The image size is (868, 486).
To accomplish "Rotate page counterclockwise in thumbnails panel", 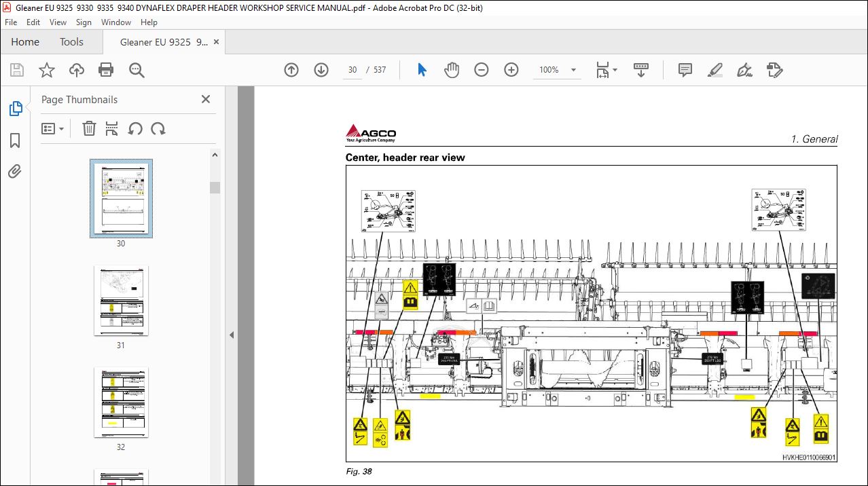I will 135,128.
